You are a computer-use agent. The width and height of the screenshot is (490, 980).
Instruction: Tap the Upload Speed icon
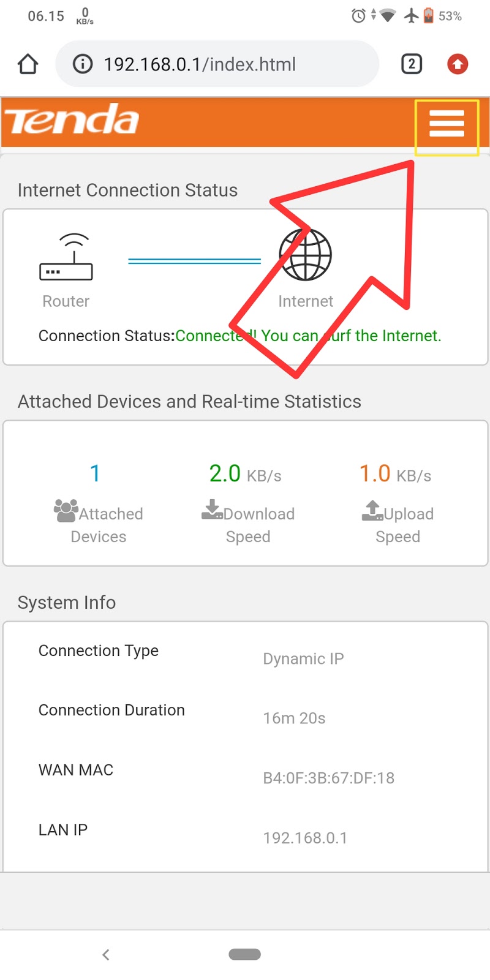(372, 510)
